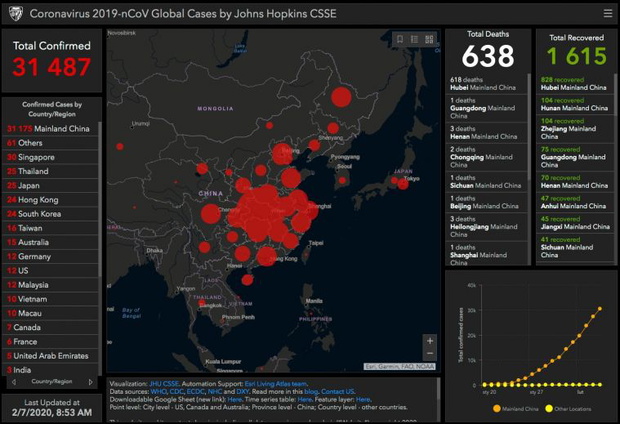Select Hong Kong in the country list
Image resolution: width=620 pixels, height=424 pixels.
pyautogui.click(x=50, y=200)
